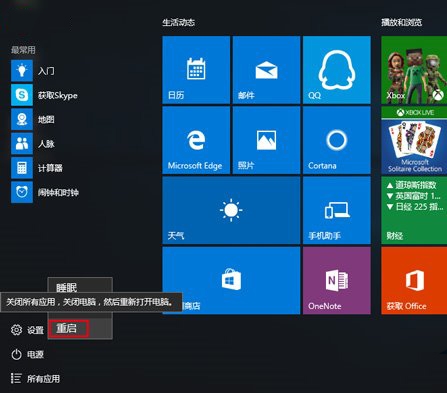Click the 播放和浏览 group heading
Image resolution: width=447 pixels, height=393 pixels.
click(x=402, y=22)
